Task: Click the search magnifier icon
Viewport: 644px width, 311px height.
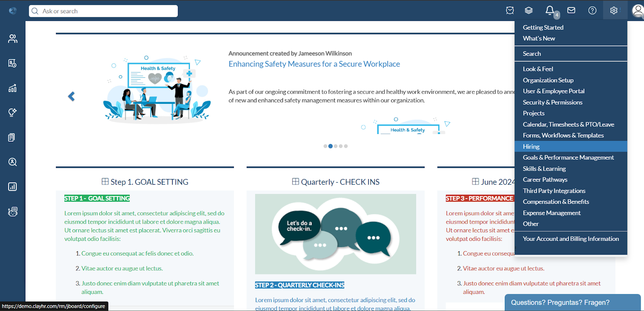Action: point(35,11)
